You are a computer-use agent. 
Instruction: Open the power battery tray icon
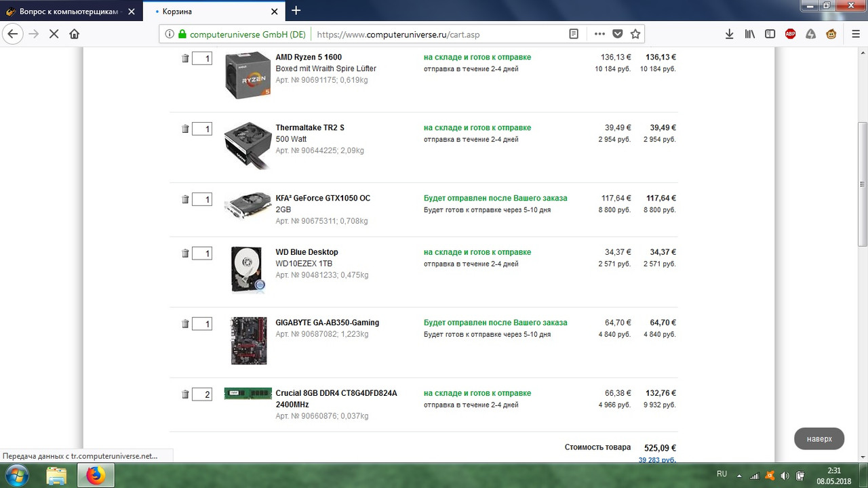[800, 474]
